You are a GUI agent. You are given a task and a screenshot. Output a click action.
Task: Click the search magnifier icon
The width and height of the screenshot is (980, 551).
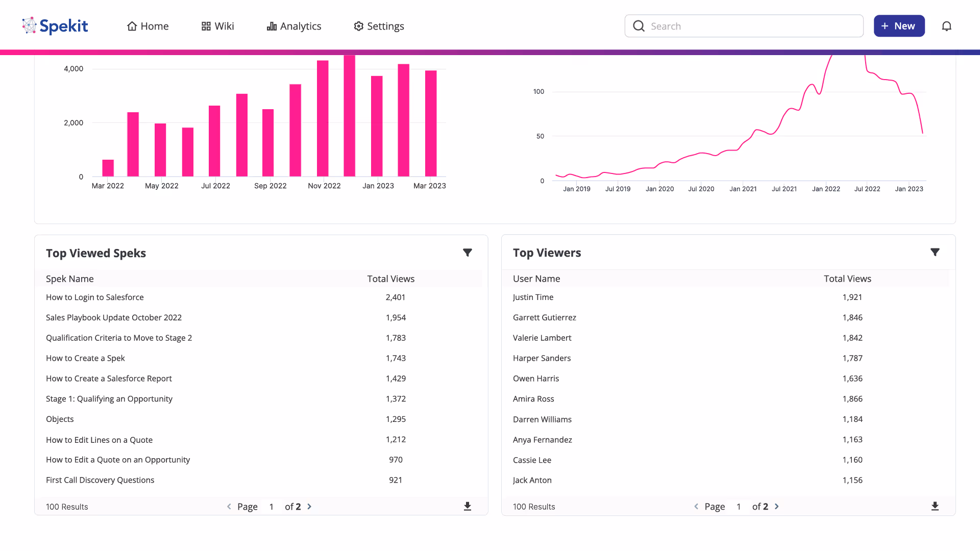639,26
